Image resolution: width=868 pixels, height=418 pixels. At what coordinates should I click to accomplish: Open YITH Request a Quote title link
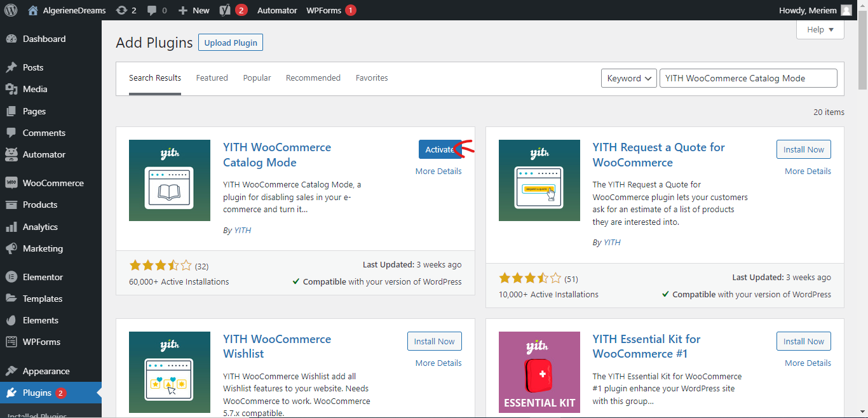click(x=659, y=154)
